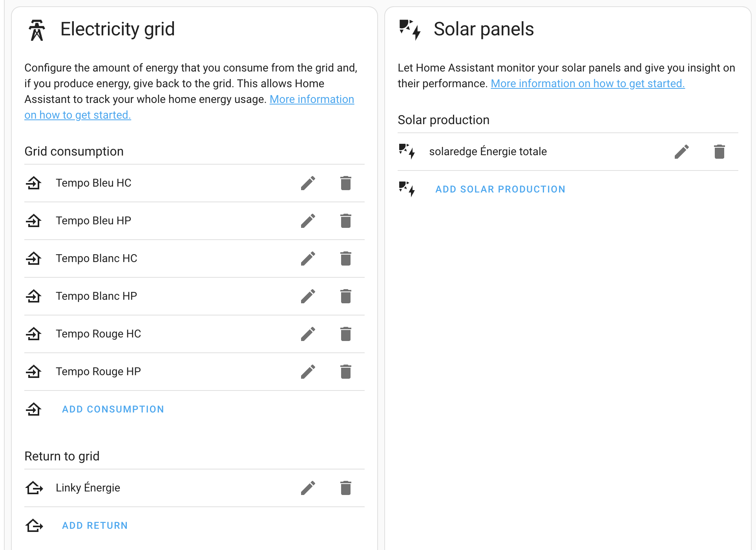Viewport: 756px width, 550px height.
Task: Delete the Tempo Bleu HP entry
Action: coord(345,221)
